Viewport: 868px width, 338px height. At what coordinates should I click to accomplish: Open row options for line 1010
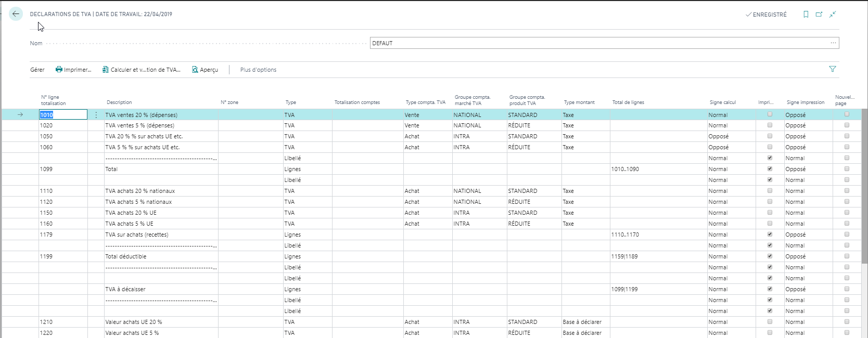pyautogui.click(x=96, y=115)
